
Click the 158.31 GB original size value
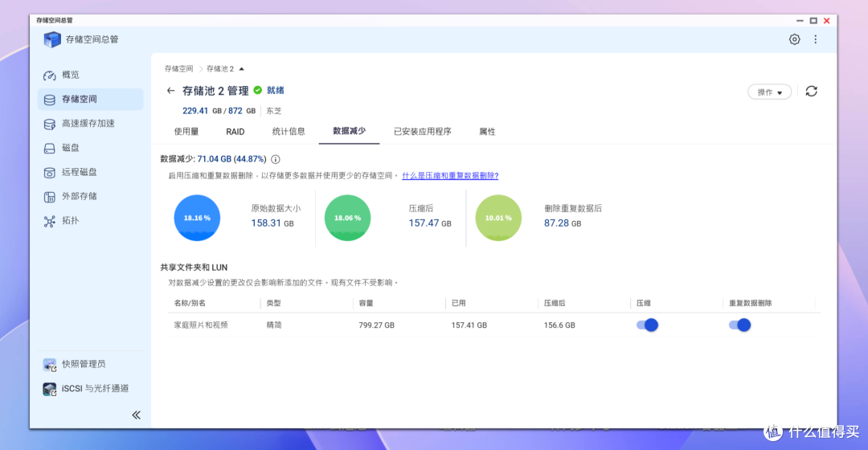point(272,223)
